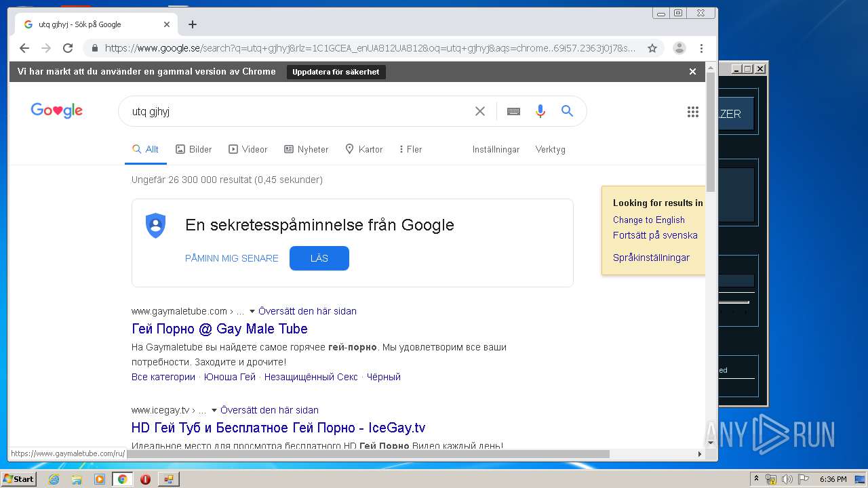Open the Chrome three-dot menu
The image size is (868, 488).
[x=701, y=48]
